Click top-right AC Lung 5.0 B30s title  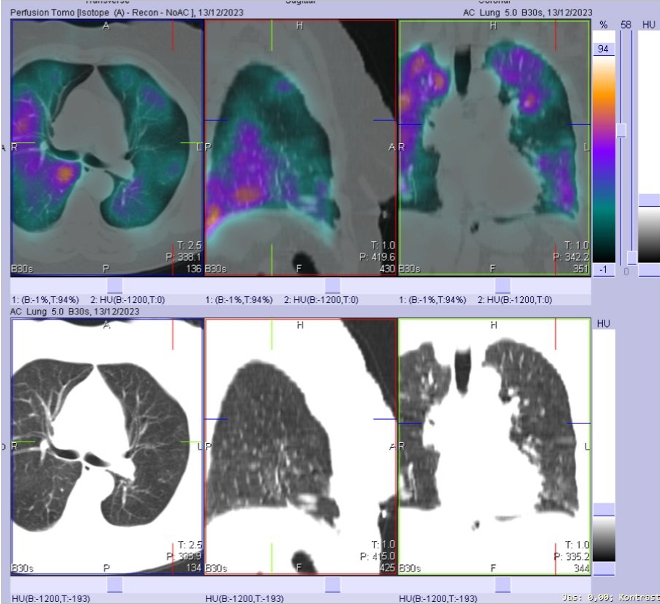527,13
